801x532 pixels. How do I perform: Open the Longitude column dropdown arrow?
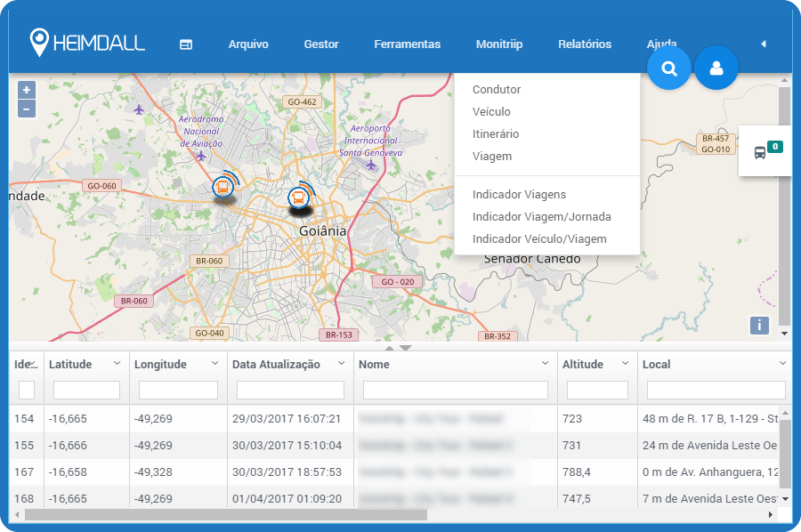point(215,363)
